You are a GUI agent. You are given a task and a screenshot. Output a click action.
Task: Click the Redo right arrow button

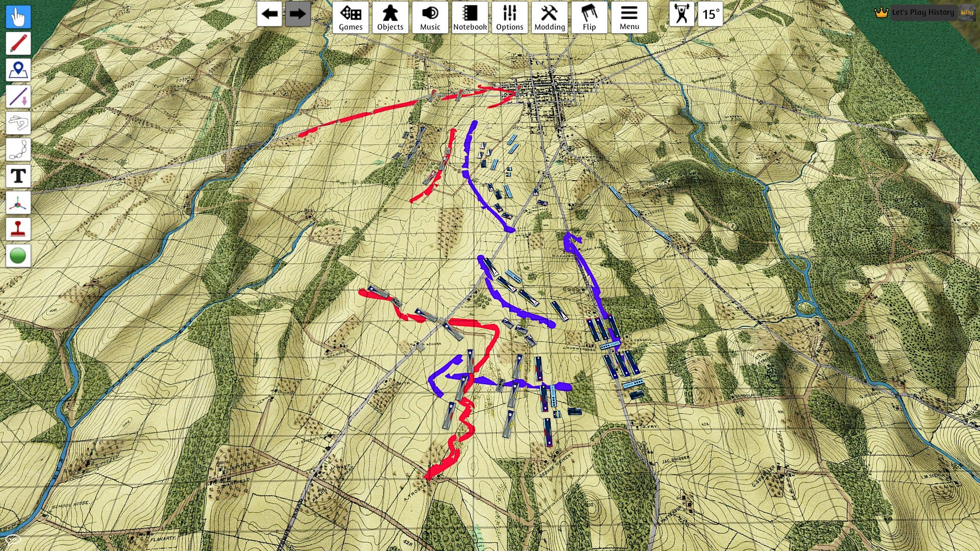click(298, 14)
